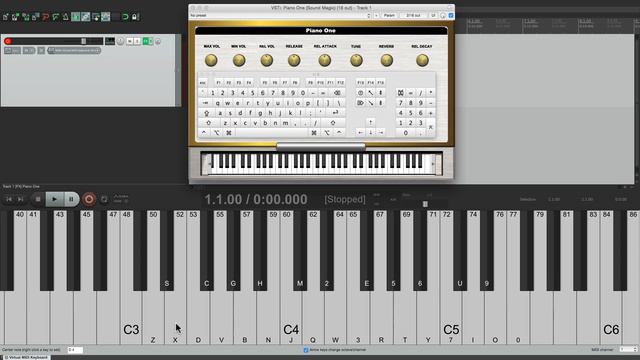Click the Open Project toolbar icon
Image resolution: width=640 pixels, height=360 pixels.
[15, 17]
